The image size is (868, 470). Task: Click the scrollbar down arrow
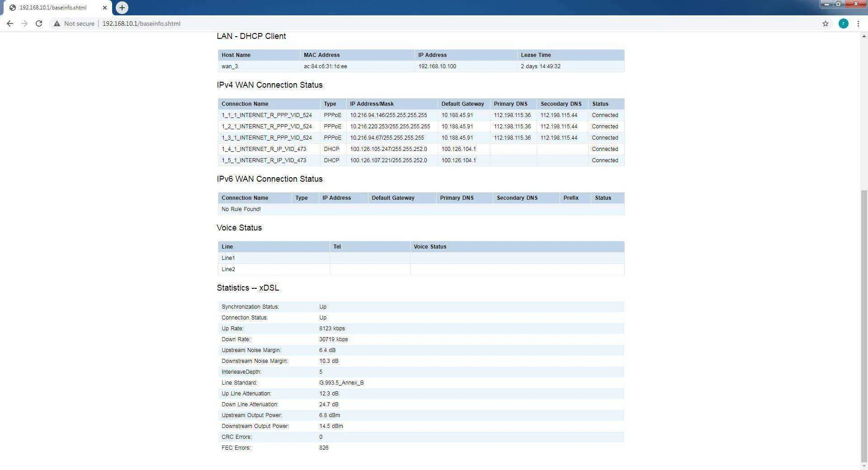[x=864, y=466]
